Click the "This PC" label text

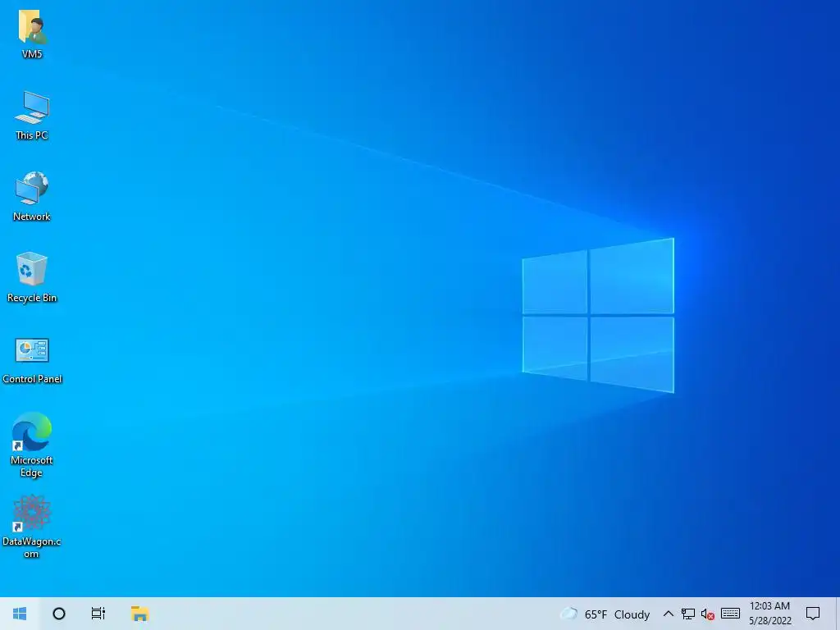tap(32, 135)
